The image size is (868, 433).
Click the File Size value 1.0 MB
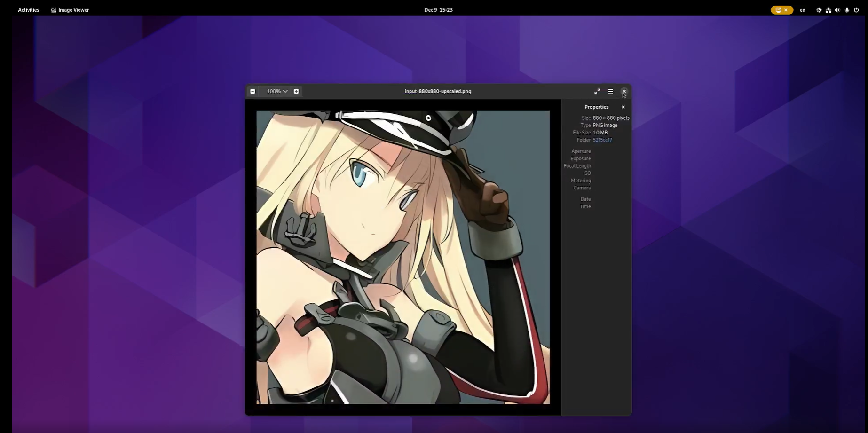click(x=600, y=133)
